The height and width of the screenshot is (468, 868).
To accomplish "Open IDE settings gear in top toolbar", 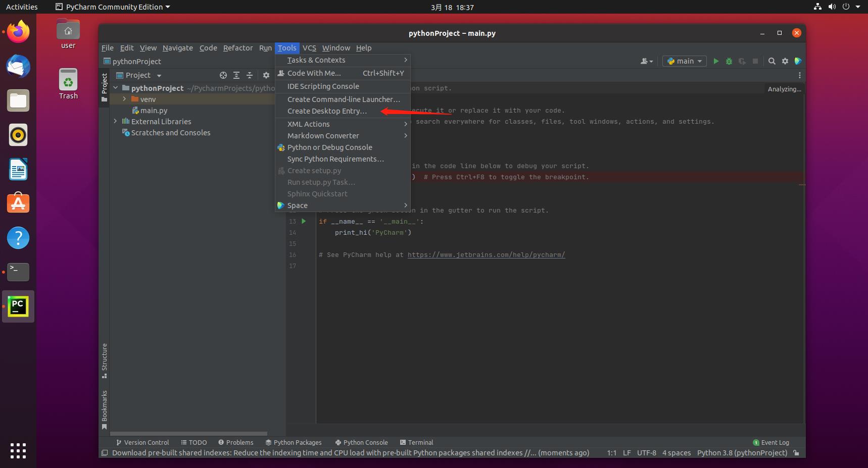I will tap(785, 61).
